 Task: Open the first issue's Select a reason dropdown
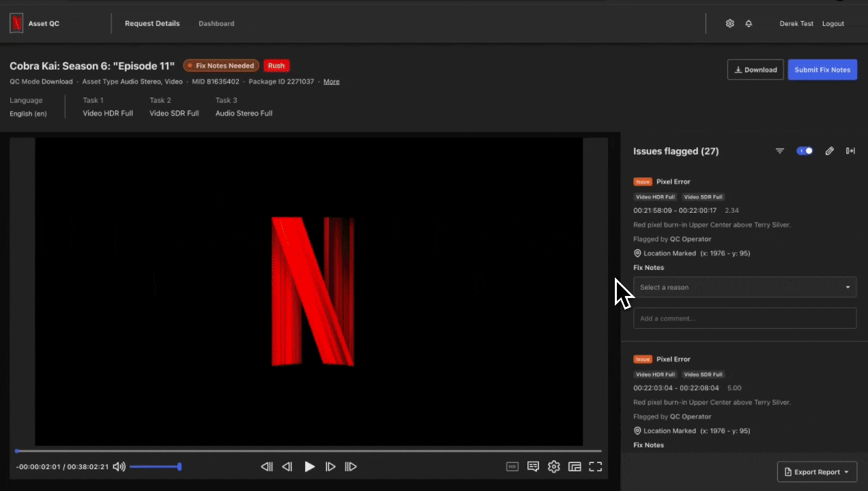[744, 287]
